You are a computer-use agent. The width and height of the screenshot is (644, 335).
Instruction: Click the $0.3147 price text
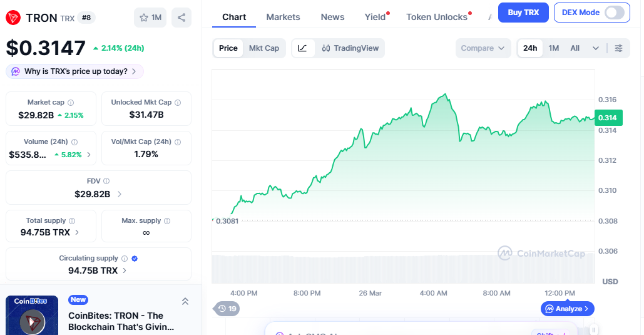pyautogui.click(x=46, y=48)
